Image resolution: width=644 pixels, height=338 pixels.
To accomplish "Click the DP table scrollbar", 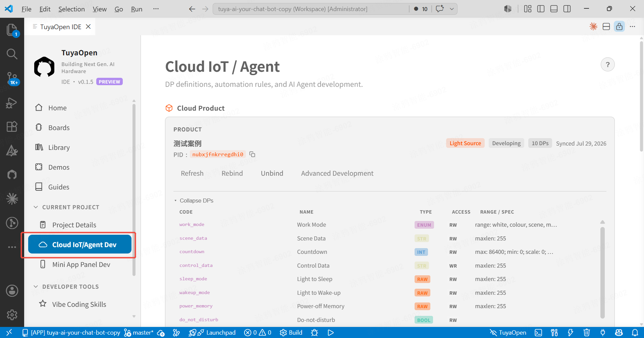I will tap(602, 272).
